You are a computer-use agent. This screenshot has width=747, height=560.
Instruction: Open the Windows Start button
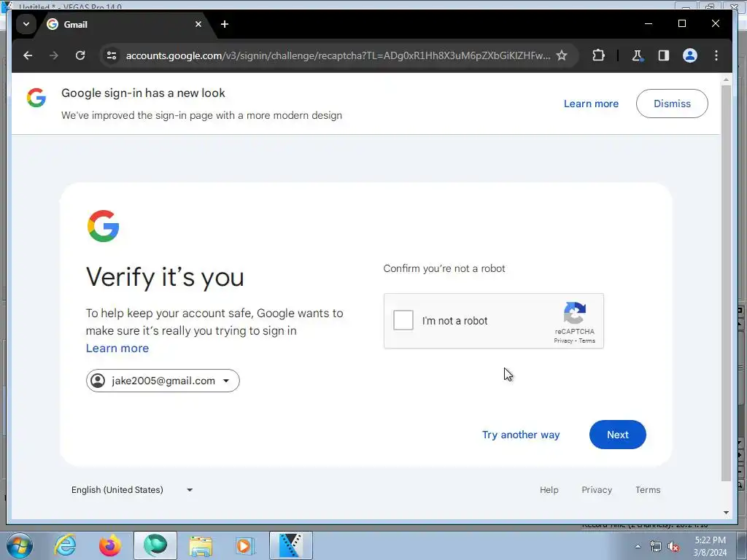pyautogui.click(x=19, y=545)
